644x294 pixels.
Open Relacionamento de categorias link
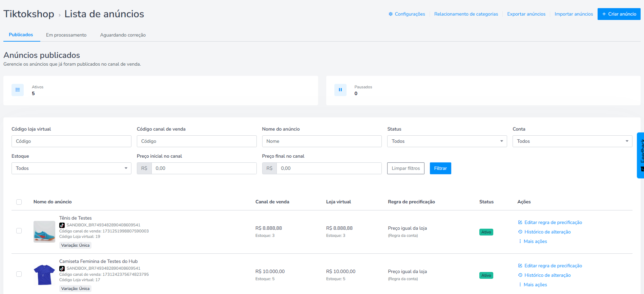[x=466, y=14]
